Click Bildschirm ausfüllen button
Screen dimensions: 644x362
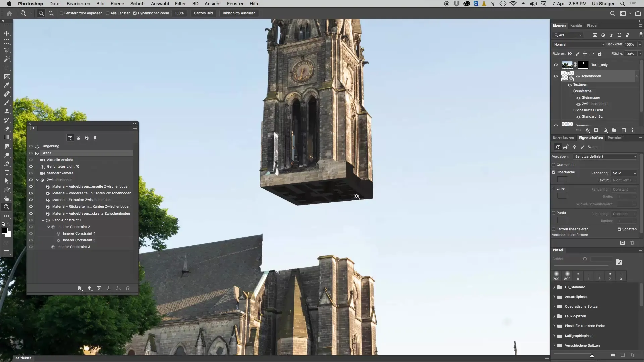pyautogui.click(x=239, y=13)
